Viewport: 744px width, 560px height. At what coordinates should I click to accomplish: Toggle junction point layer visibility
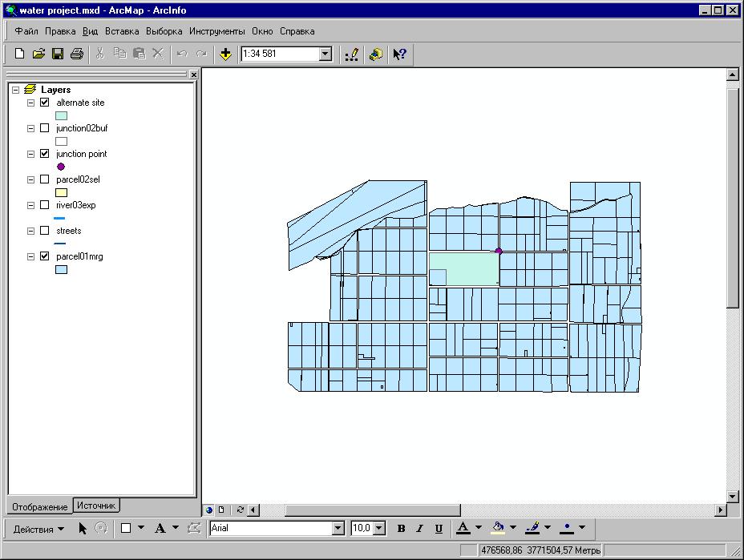point(45,154)
